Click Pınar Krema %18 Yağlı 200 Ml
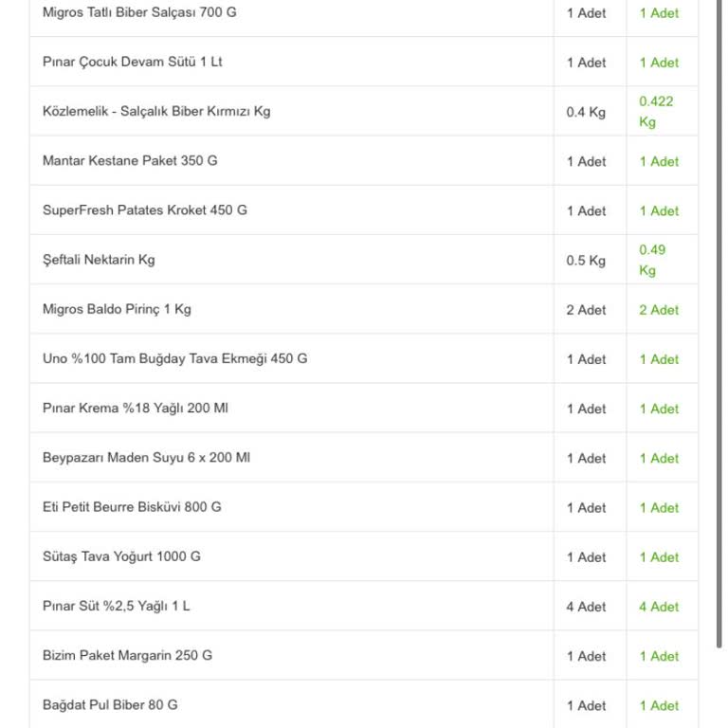 coord(136,408)
